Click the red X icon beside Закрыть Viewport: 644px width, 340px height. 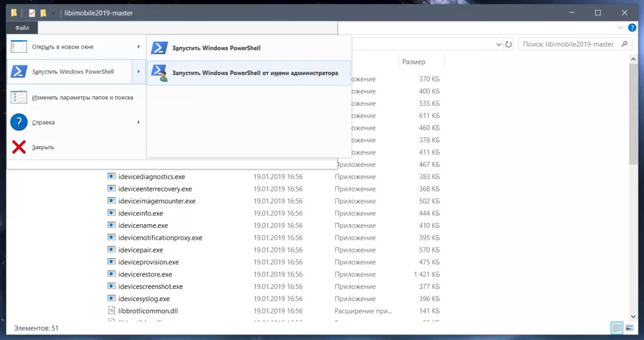pos(19,147)
